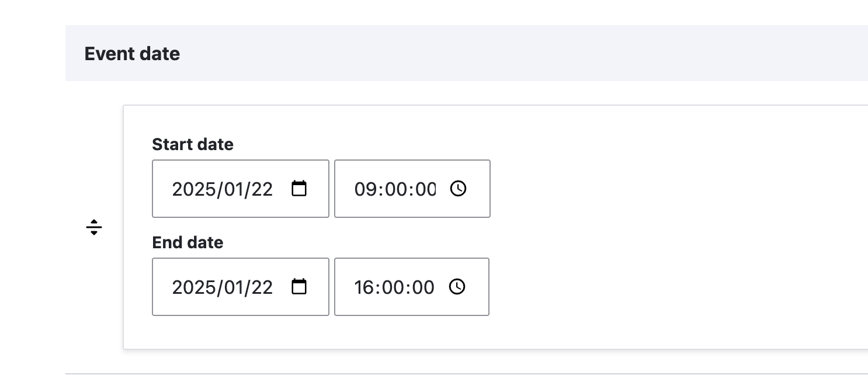Click the row drag handle arrows icon
868x375 pixels.
click(x=94, y=227)
